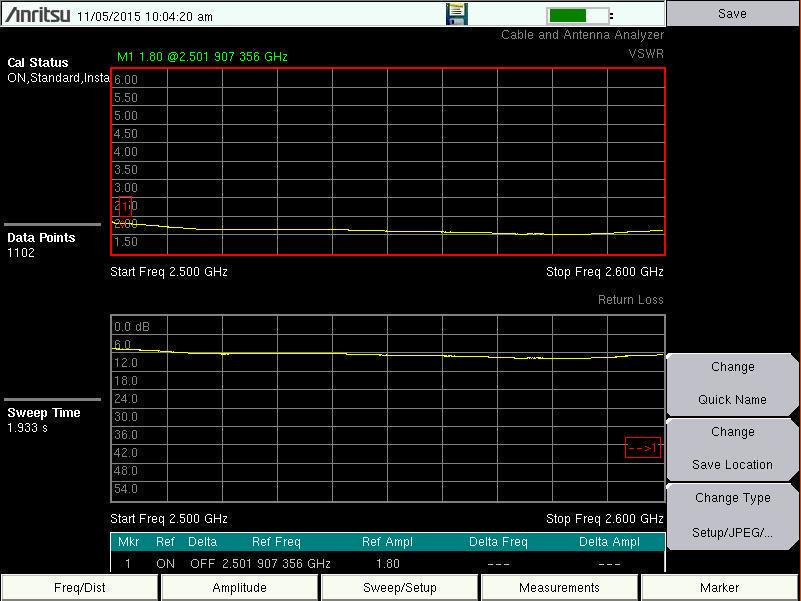Open the Amplitude menu
The height and width of the screenshot is (601, 801).
[x=240, y=587]
